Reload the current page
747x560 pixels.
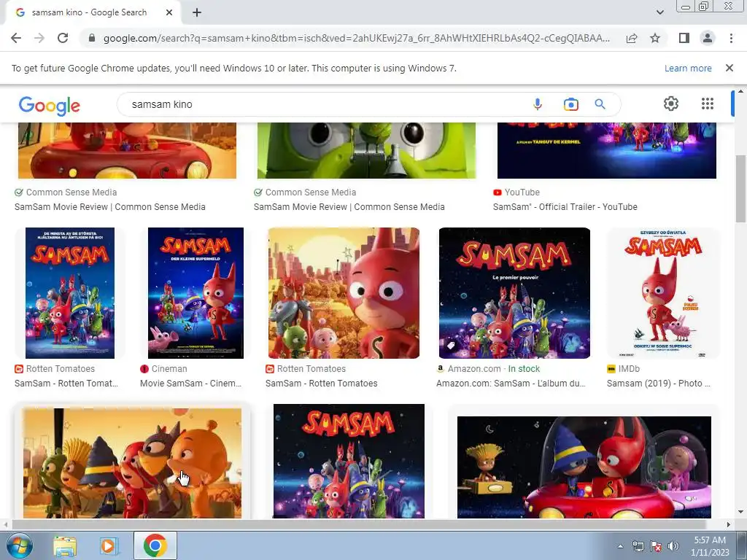tap(63, 38)
